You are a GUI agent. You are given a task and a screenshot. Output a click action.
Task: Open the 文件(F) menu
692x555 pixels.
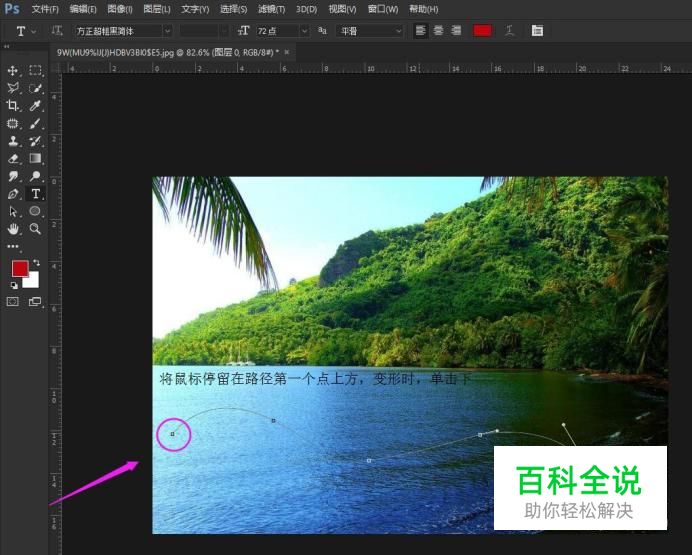(x=45, y=9)
